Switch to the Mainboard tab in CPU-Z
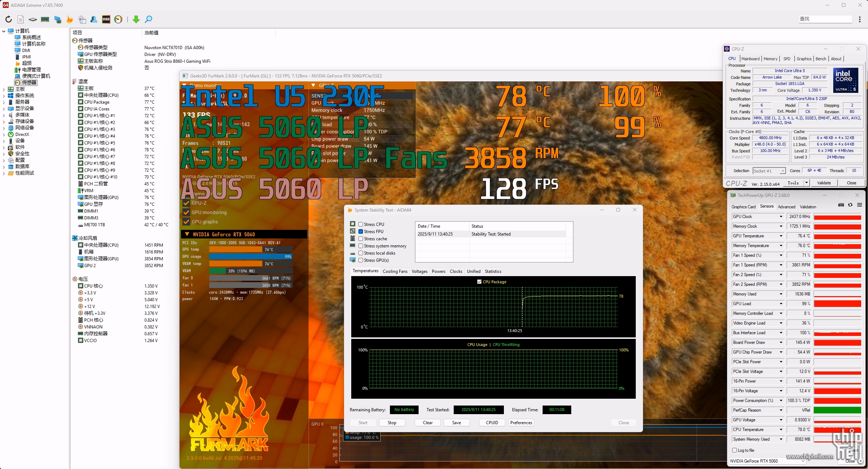This screenshot has width=868, height=469. pyautogui.click(x=750, y=59)
